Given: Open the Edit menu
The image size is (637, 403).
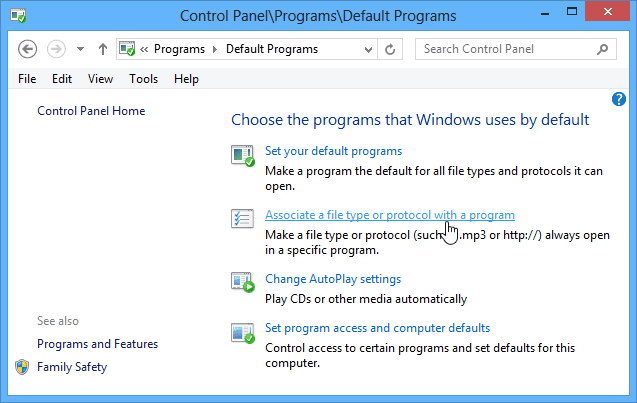Looking at the screenshot, I should [x=62, y=79].
